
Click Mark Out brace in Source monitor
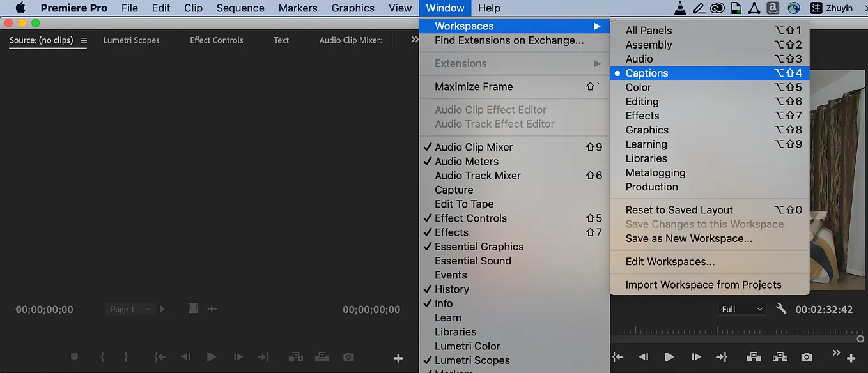[x=126, y=358]
